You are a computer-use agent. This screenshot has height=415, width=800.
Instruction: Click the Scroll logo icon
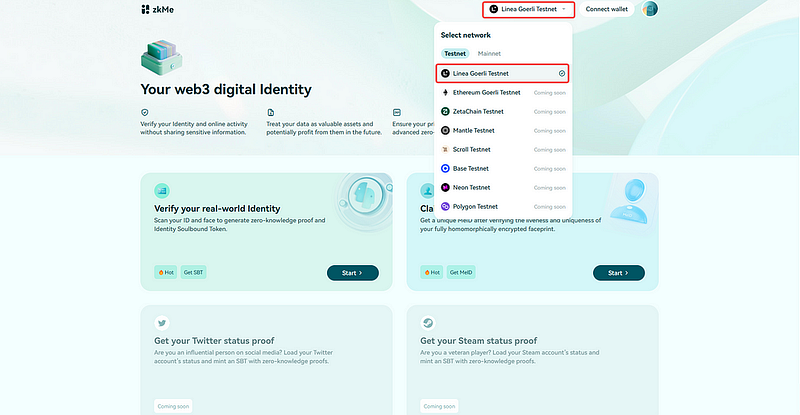click(445, 150)
